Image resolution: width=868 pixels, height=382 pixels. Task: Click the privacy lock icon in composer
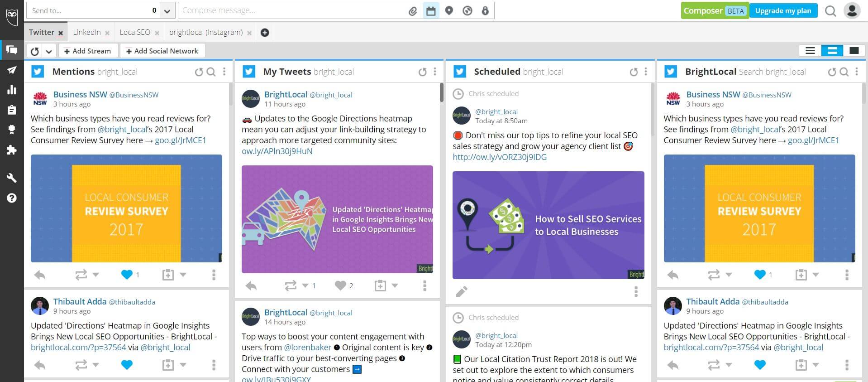(485, 10)
